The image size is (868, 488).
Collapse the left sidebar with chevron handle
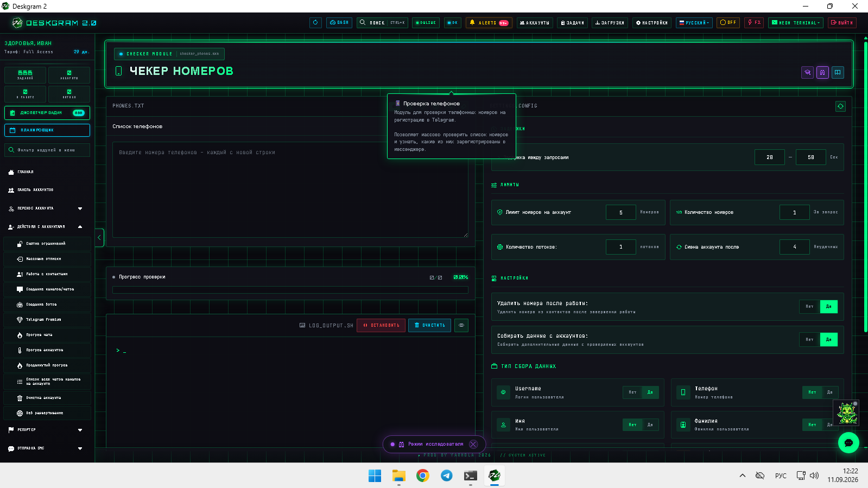[x=99, y=238]
